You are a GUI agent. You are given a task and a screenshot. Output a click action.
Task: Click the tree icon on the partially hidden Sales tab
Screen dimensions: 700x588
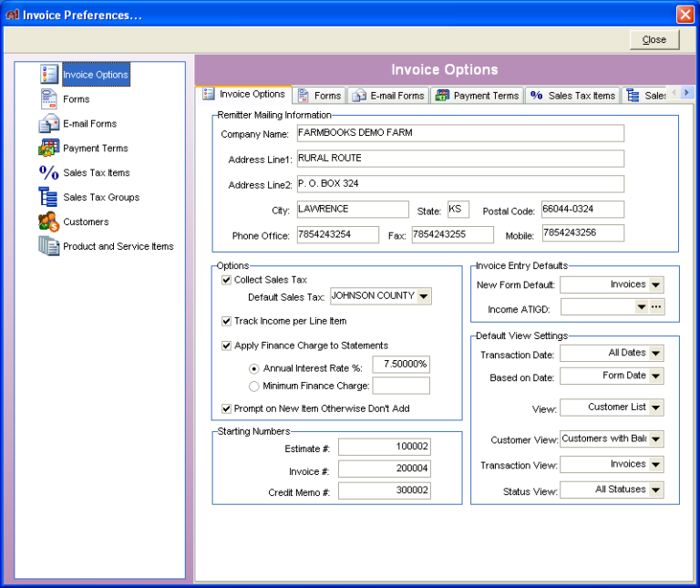click(x=633, y=96)
